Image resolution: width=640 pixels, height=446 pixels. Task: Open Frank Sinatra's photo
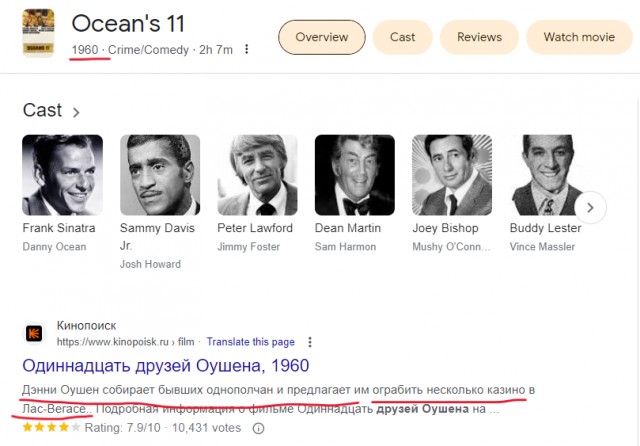click(x=62, y=175)
